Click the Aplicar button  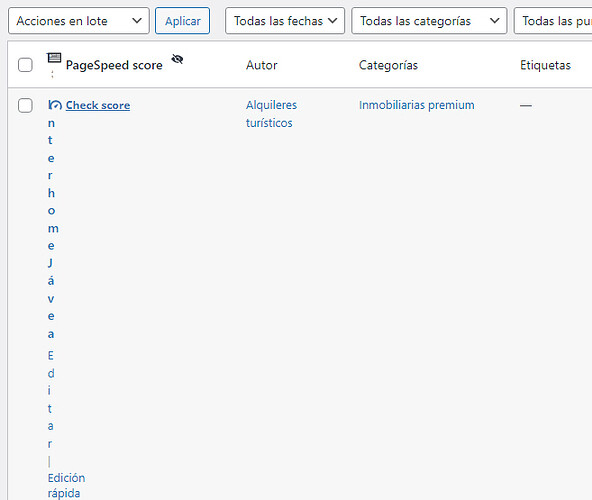[182, 21]
